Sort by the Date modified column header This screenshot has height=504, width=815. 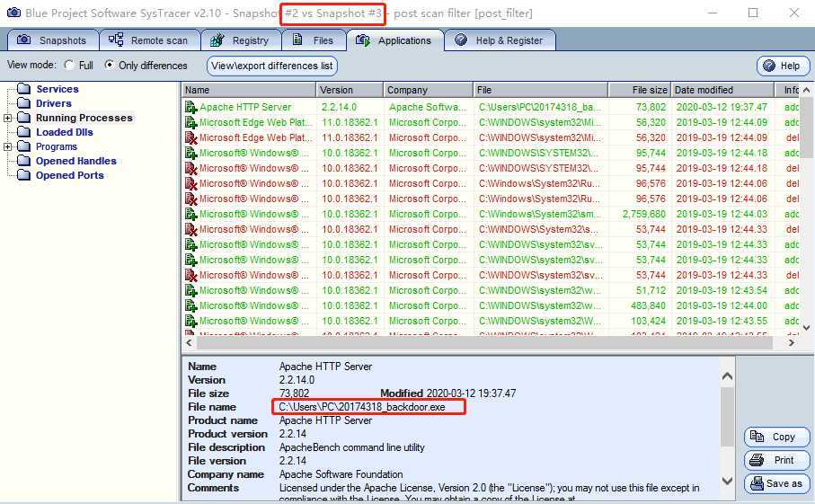click(x=724, y=90)
